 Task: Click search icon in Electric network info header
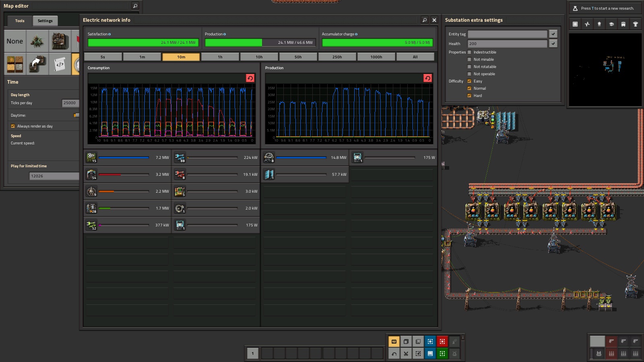[x=424, y=20]
